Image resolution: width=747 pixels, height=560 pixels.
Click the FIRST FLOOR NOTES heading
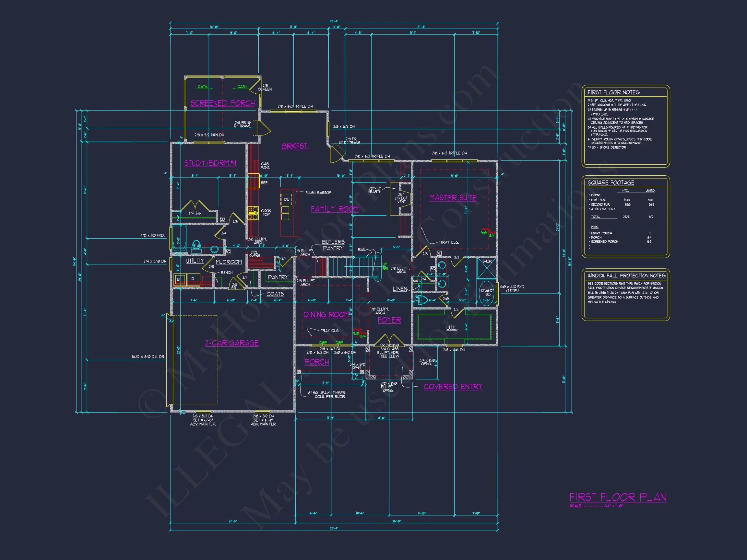[x=614, y=92]
